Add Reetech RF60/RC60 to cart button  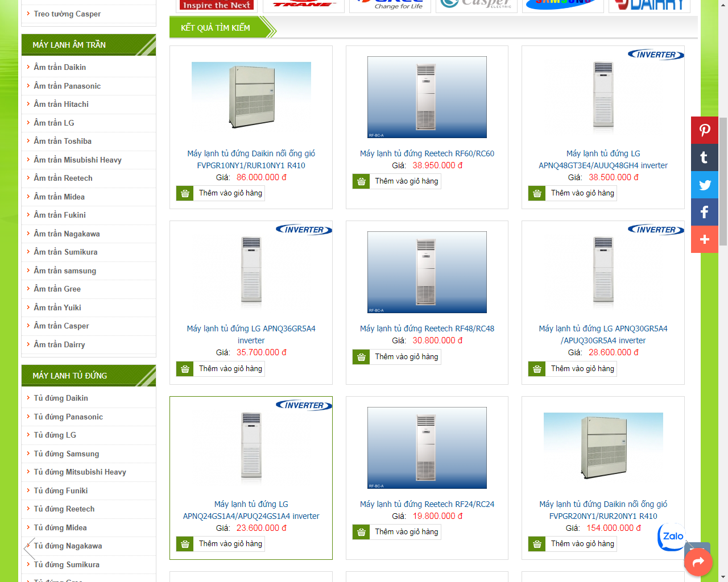pyautogui.click(x=397, y=181)
